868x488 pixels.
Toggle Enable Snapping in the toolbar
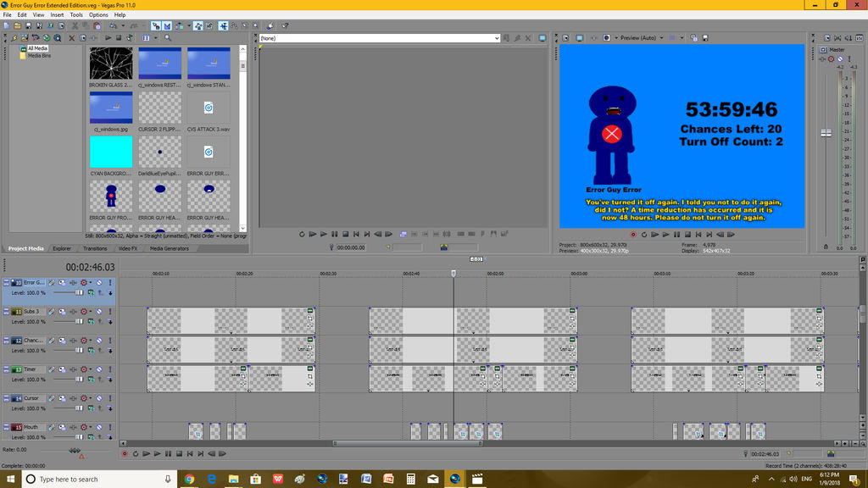click(x=153, y=25)
